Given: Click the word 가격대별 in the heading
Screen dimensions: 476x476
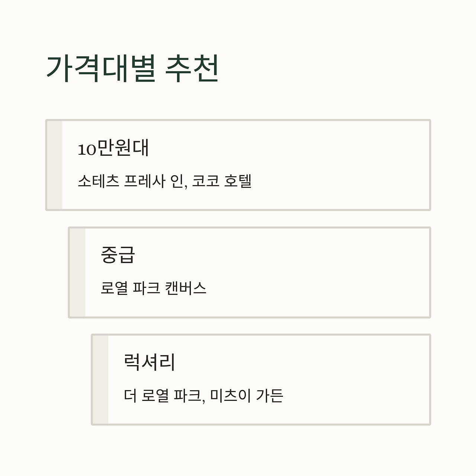Looking at the screenshot, I should (x=100, y=68).
